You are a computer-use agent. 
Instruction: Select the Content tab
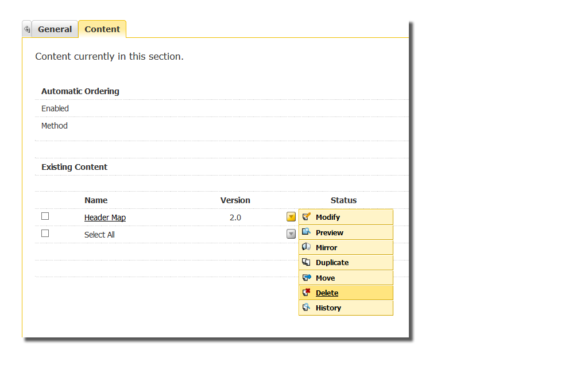coord(102,29)
